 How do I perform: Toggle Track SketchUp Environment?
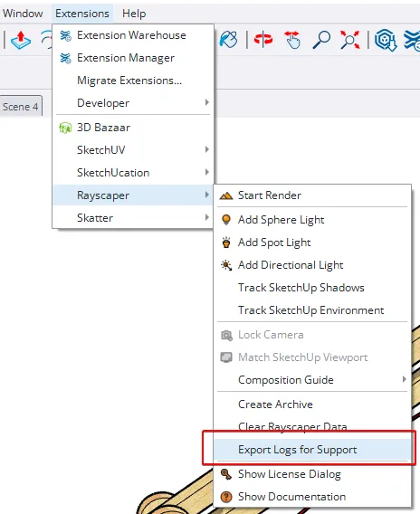[x=312, y=310]
